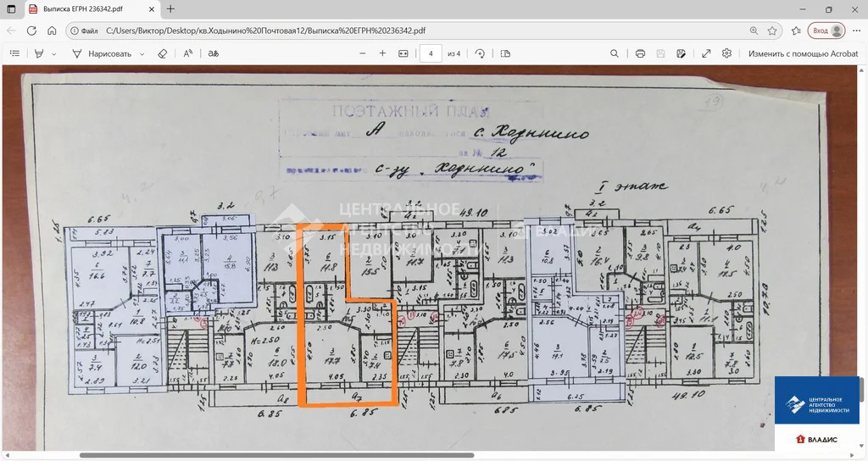
Task: Toggle fit to width page view
Action: pos(403,53)
